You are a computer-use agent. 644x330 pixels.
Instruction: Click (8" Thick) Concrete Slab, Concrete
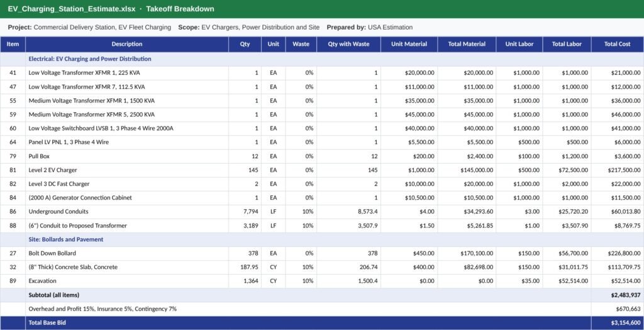tap(73, 267)
